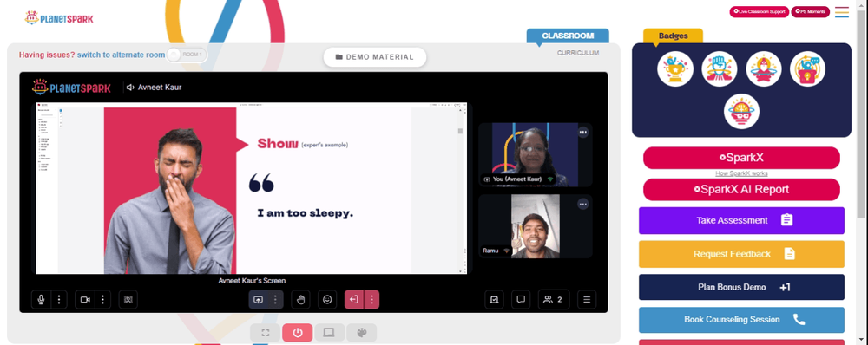This screenshot has width=868, height=345.
Task: Turn off the camera video icon
Action: point(85,300)
